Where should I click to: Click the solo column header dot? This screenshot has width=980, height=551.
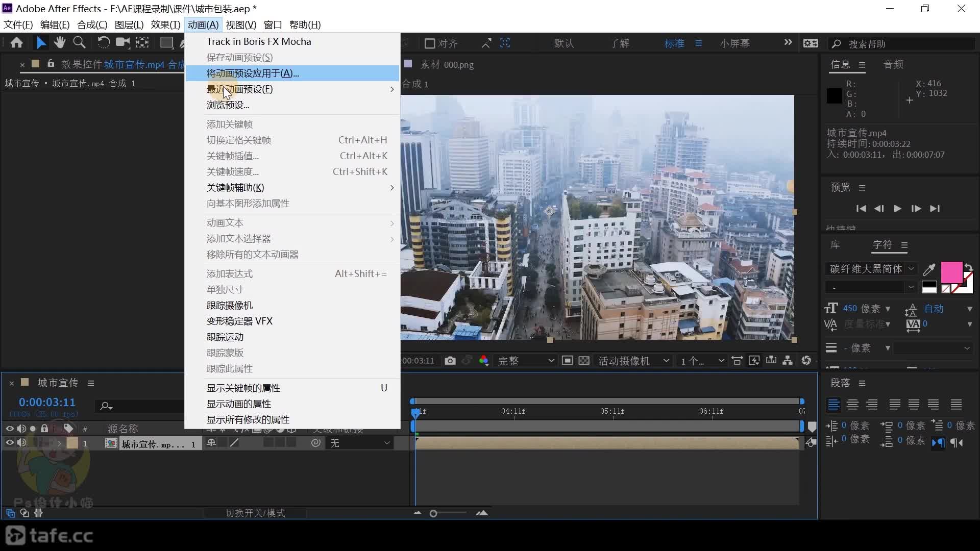[x=33, y=429]
